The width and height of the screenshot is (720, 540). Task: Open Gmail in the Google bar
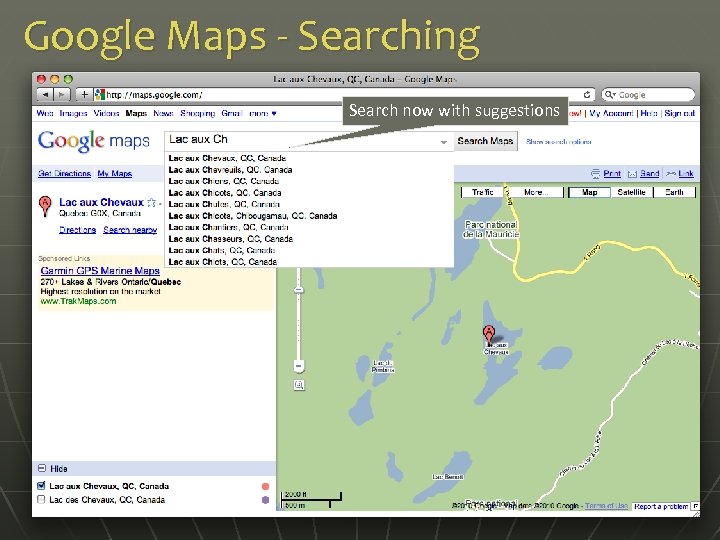coord(231,113)
